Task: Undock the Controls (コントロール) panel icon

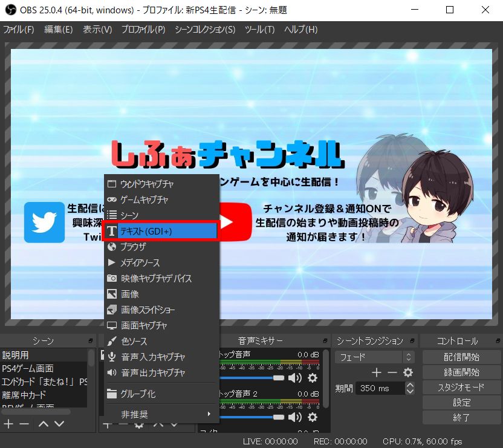Action: tap(498, 340)
